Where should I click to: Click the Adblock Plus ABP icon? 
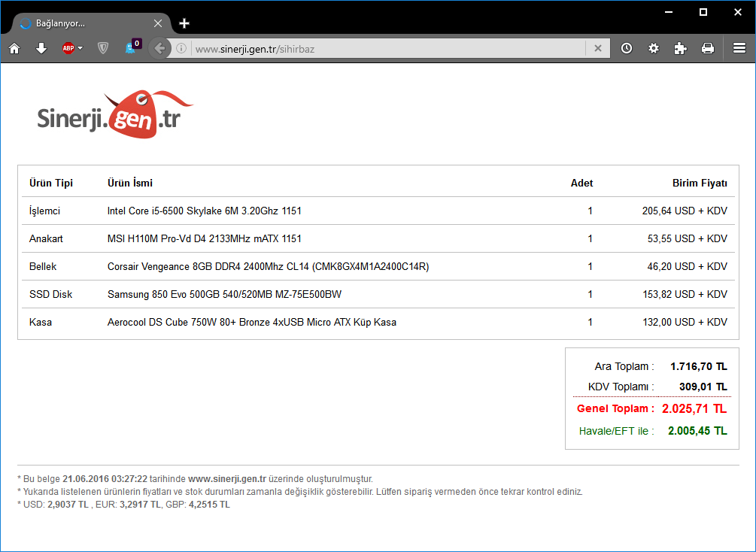(x=68, y=48)
